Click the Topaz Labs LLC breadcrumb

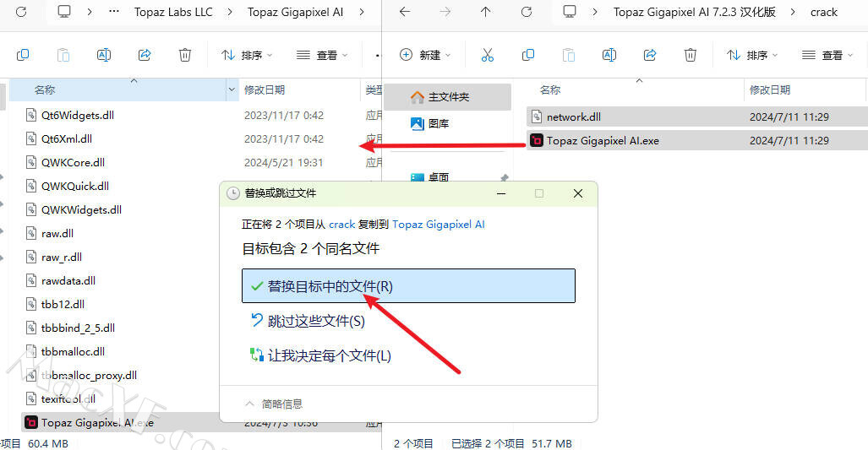point(173,12)
